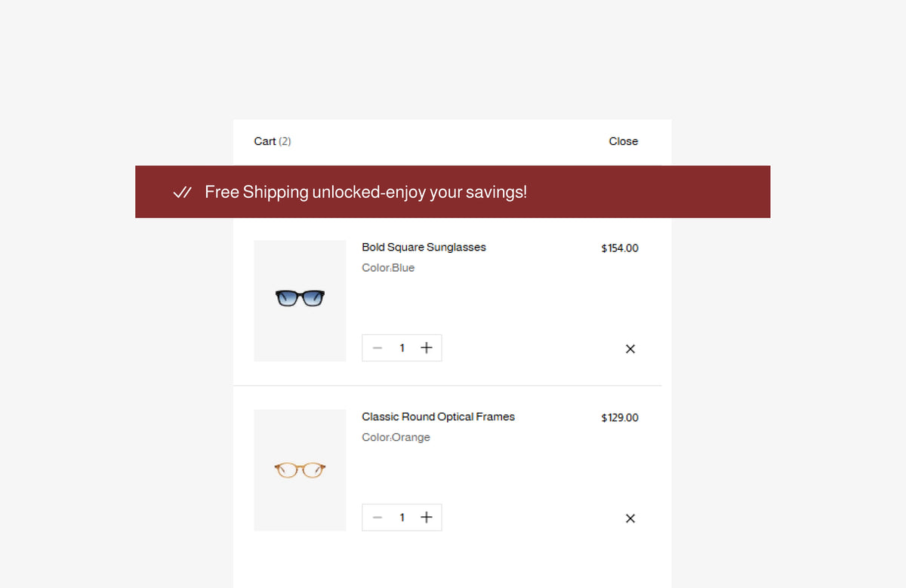906x588 pixels.
Task: Open the Bold Square Sunglasses product link
Action: click(424, 248)
